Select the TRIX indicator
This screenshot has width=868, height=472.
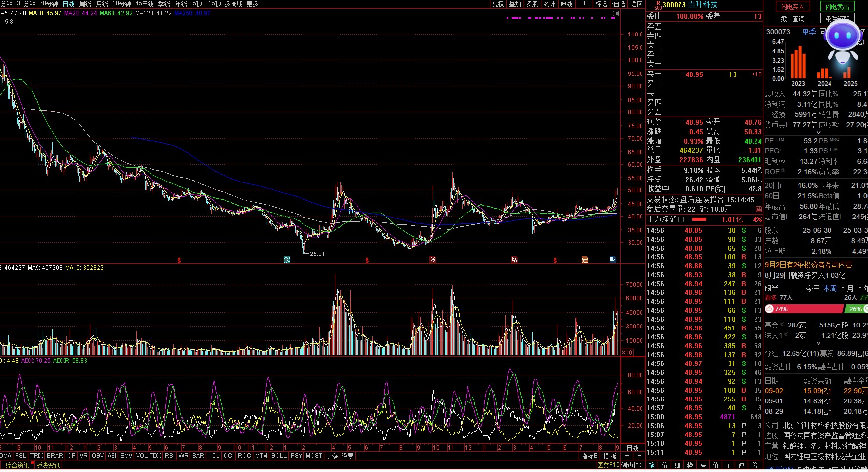click(x=37, y=456)
